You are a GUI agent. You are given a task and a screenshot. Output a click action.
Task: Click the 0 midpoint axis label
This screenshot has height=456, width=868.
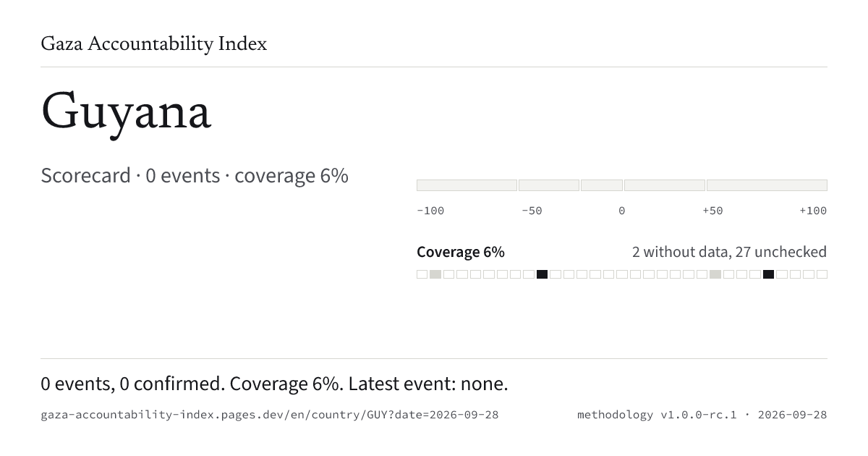621,211
